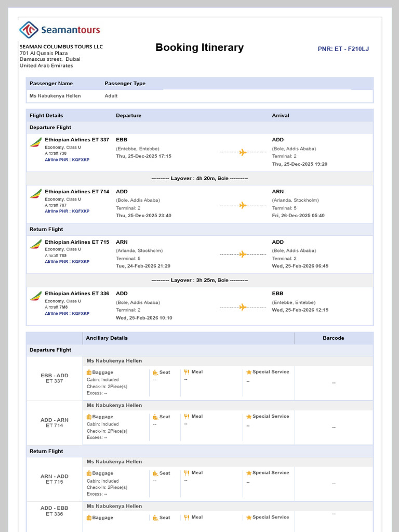Click Ethiopian Airlines logo for flight ET 715
This screenshot has width=399, height=532.
(36, 244)
